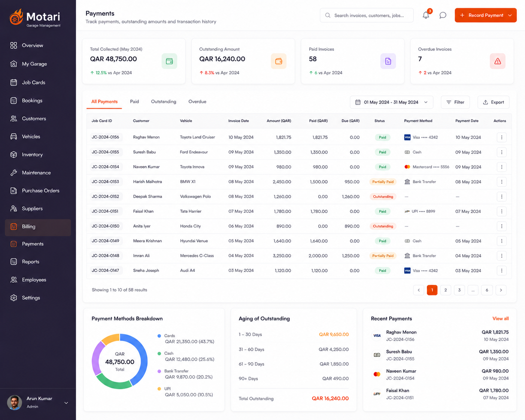
Task: Click the Record Payment button
Action: (x=486, y=15)
